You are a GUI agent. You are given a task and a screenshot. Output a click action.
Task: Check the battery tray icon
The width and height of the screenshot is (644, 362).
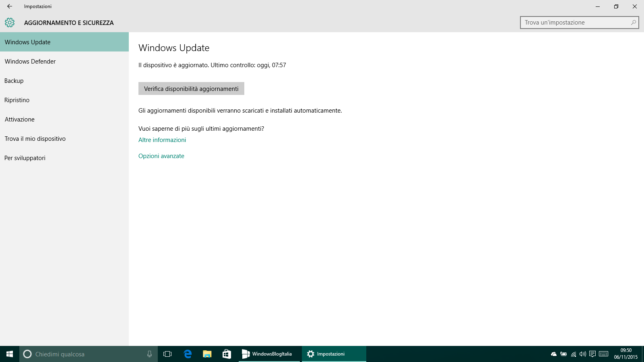point(563,354)
